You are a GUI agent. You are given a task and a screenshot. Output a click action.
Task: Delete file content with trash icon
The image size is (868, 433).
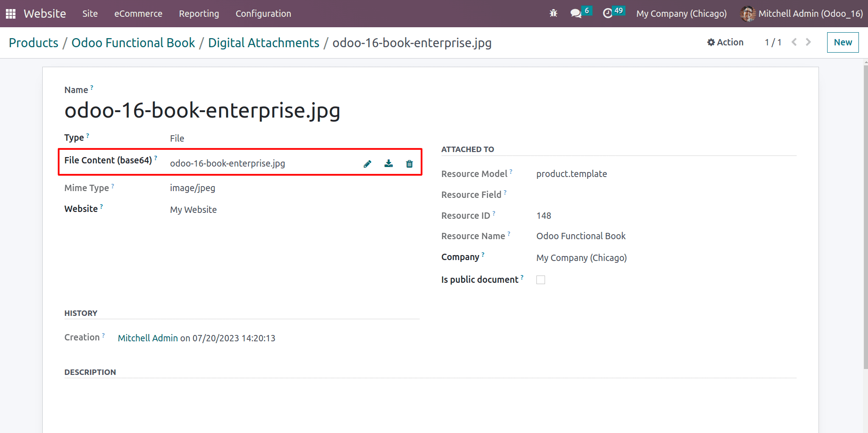pos(409,164)
